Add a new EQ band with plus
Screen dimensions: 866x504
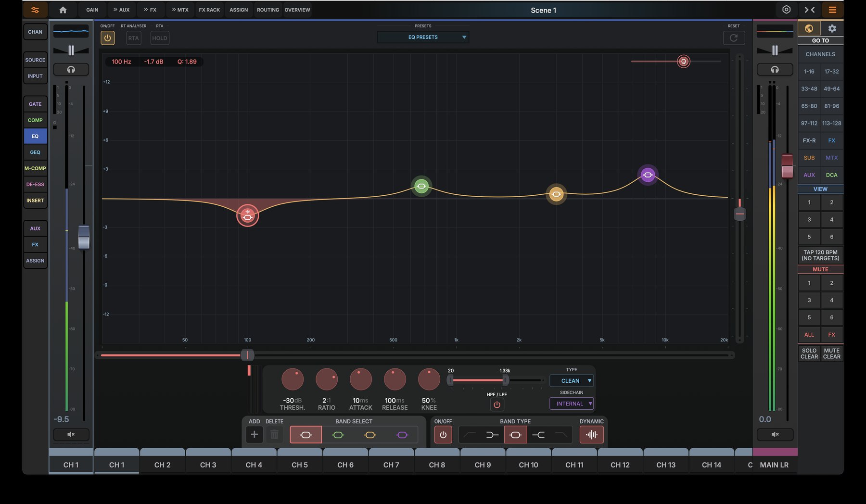click(x=254, y=435)
